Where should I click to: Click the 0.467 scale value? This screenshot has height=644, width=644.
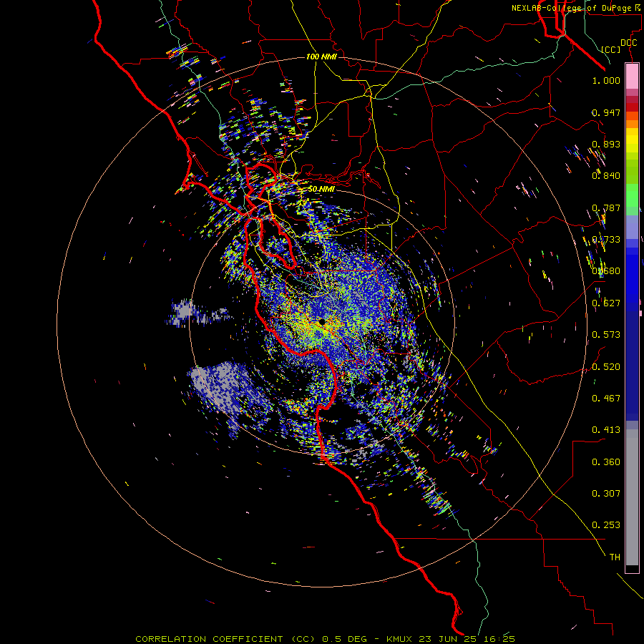[x=606, y=399]
